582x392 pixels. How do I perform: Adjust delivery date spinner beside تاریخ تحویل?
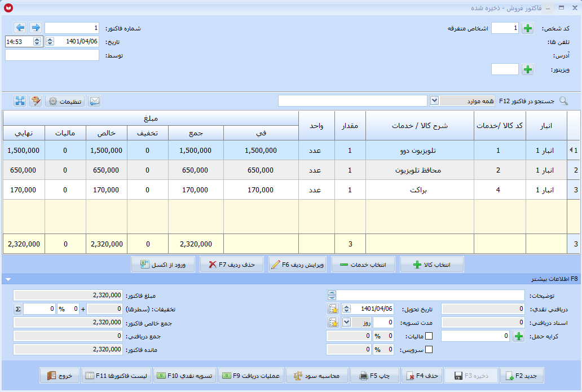pos(346,309)
